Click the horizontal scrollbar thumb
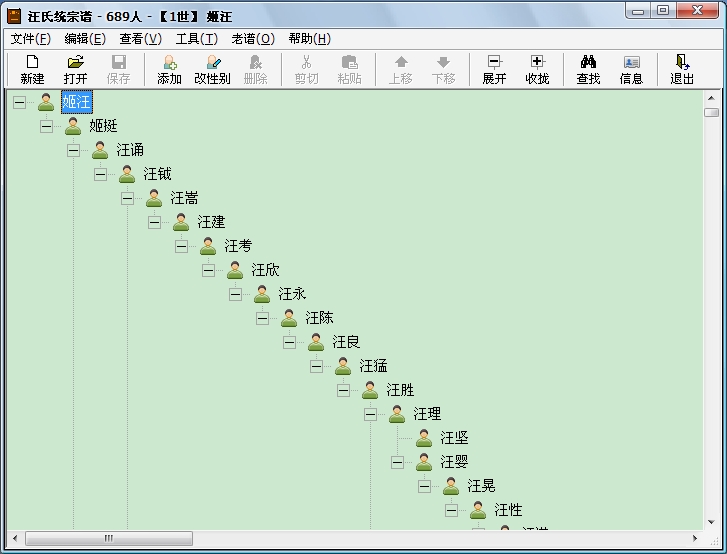 108,538
